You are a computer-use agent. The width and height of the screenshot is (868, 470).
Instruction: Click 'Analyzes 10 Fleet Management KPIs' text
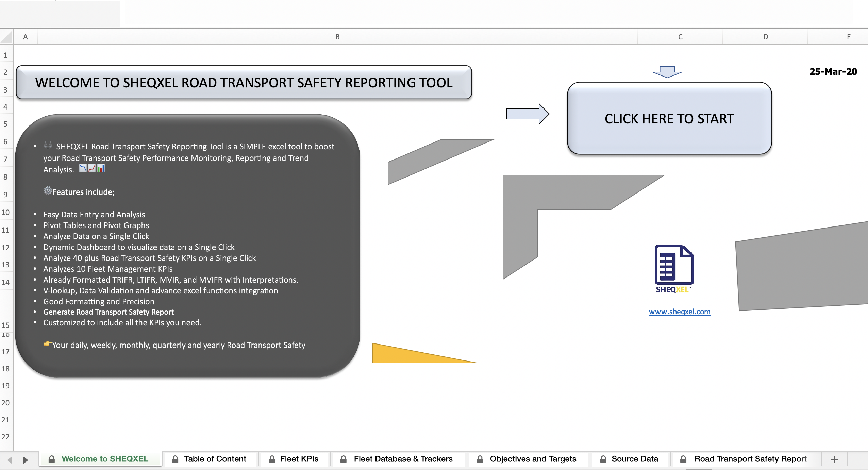click(108, 269)
